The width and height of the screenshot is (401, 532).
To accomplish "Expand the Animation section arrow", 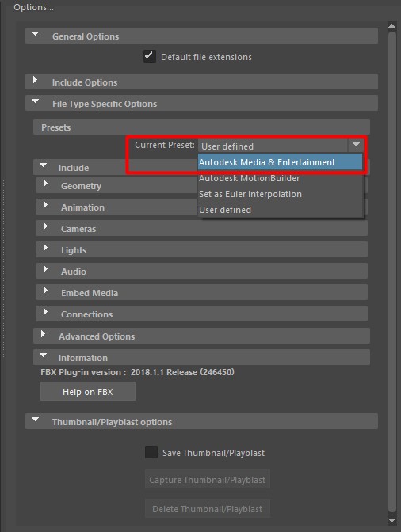I will click(45, 205).
